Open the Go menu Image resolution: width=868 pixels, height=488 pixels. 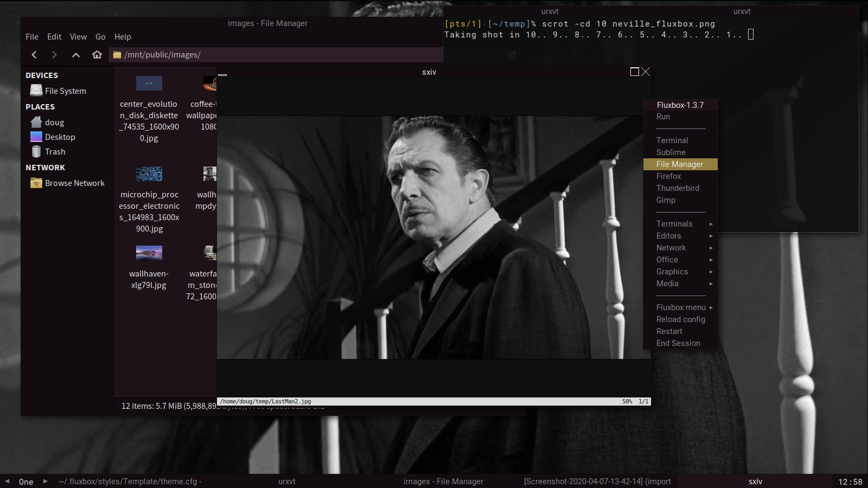tap(100, 37)
